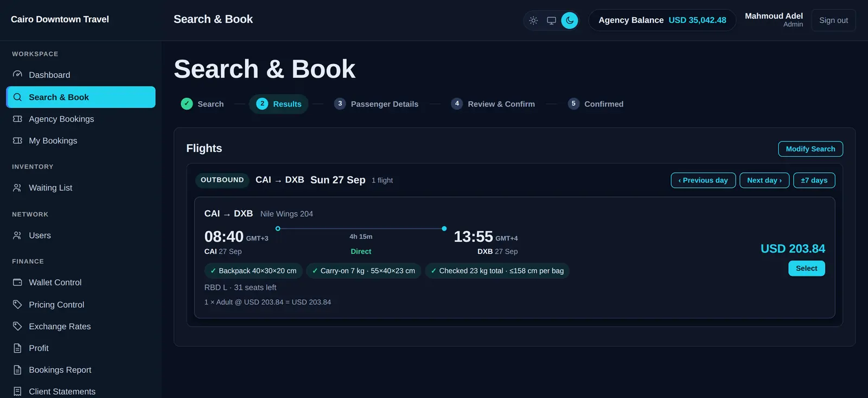
Task: Click the Checked 23 kg total chip
Action: pos(497,270)
